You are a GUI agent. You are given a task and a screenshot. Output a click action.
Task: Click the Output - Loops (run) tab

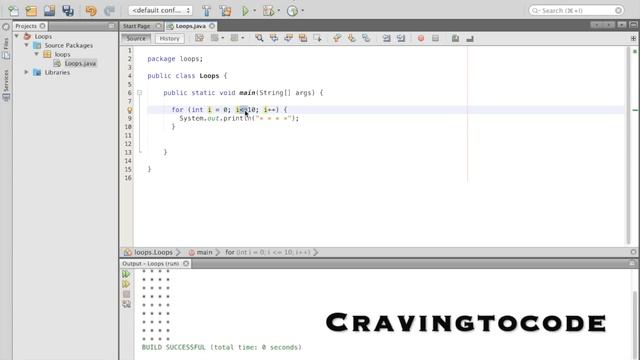151,264
